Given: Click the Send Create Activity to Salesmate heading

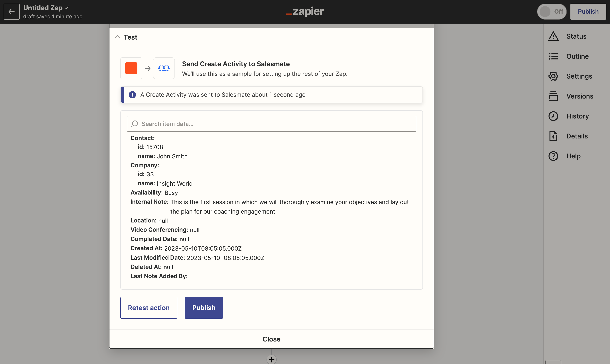Looking at the screenshot, I should pyautogui.click(x=236, y=64).
